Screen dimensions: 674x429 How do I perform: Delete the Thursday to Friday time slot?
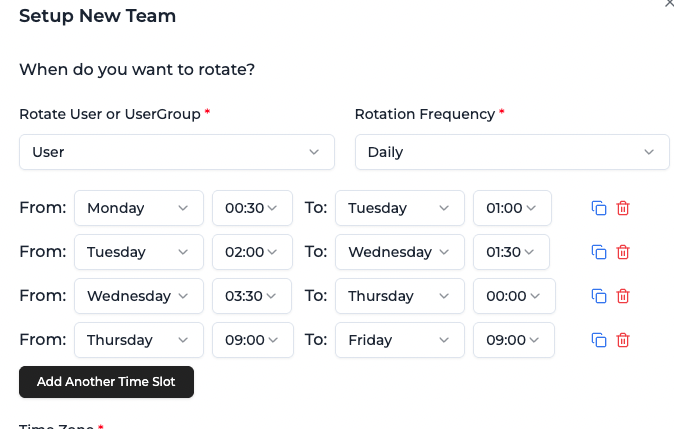click(x=623, y=340)
